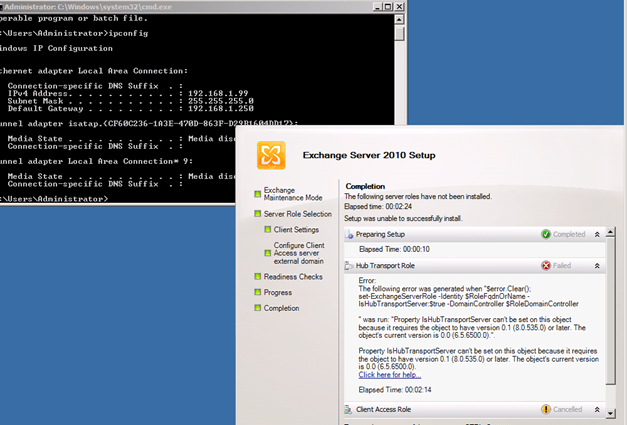Collapse the Hub Transport Role details
627x425 pixels.
pos(597,266)
